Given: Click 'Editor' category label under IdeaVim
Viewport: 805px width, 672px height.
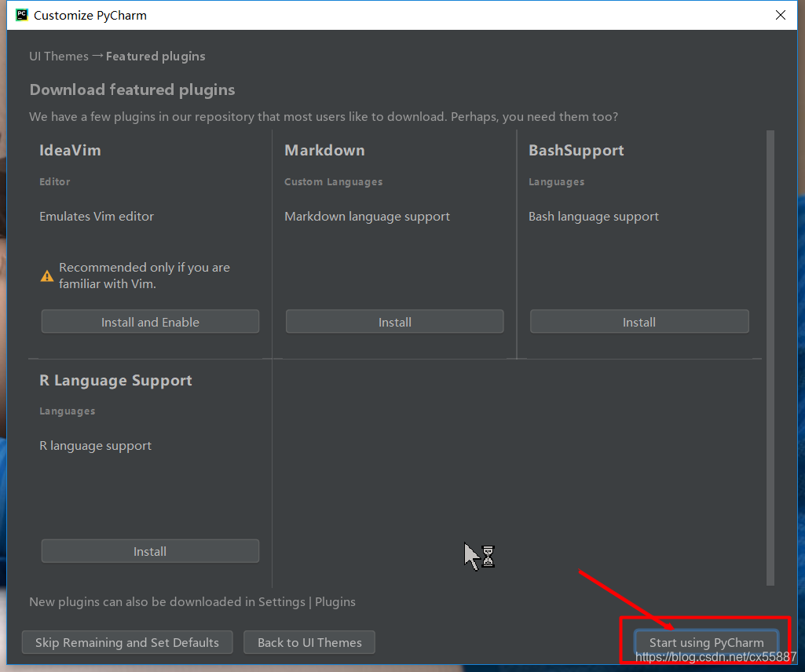Looking at the screenshot, I should click(x=55, y=181).
